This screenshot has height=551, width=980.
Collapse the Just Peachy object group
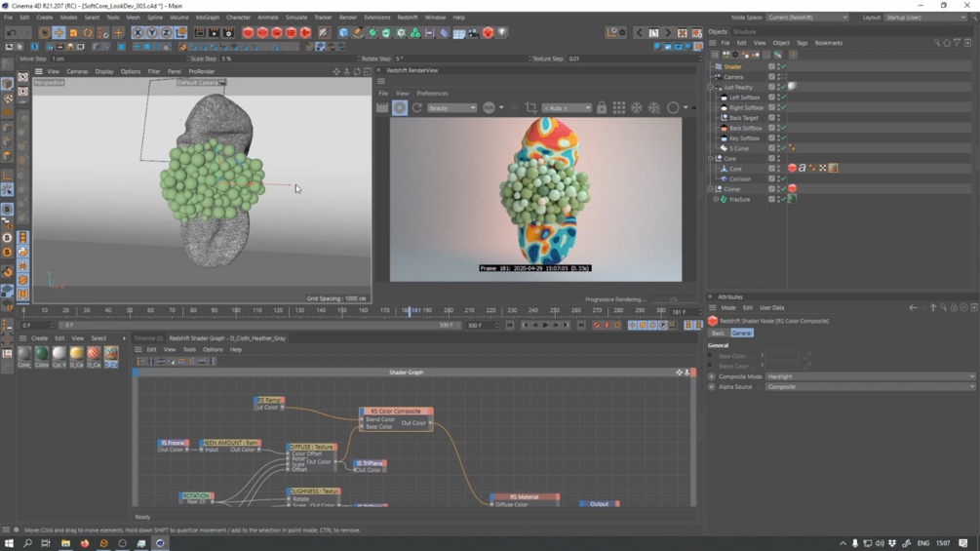(712, 88)
